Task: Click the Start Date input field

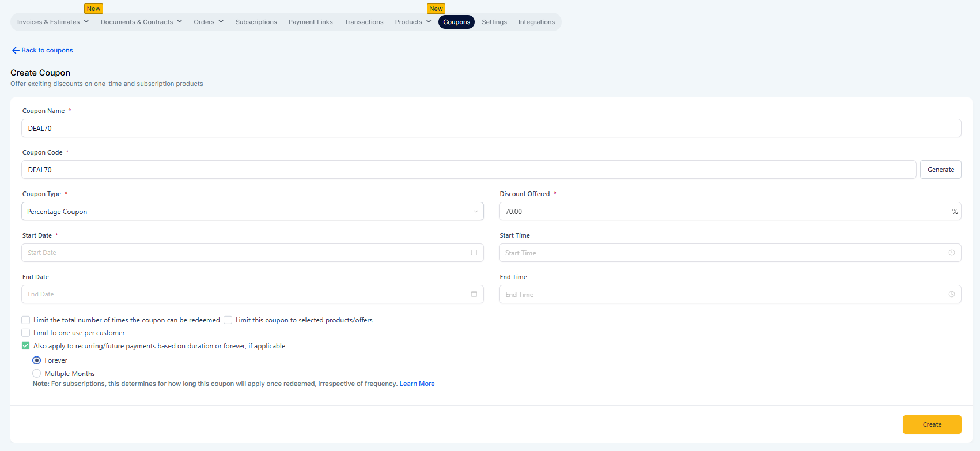Action: [x=252, y=253]
